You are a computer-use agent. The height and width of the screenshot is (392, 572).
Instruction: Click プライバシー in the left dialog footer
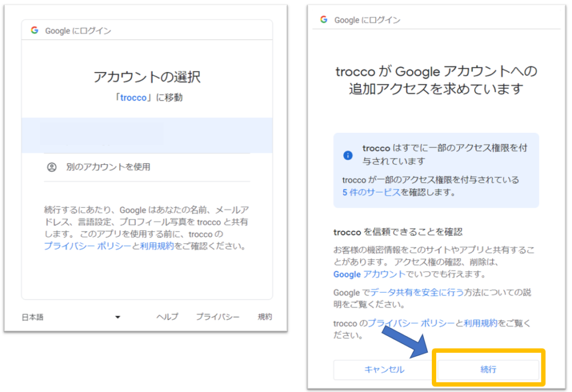[217, 317]
